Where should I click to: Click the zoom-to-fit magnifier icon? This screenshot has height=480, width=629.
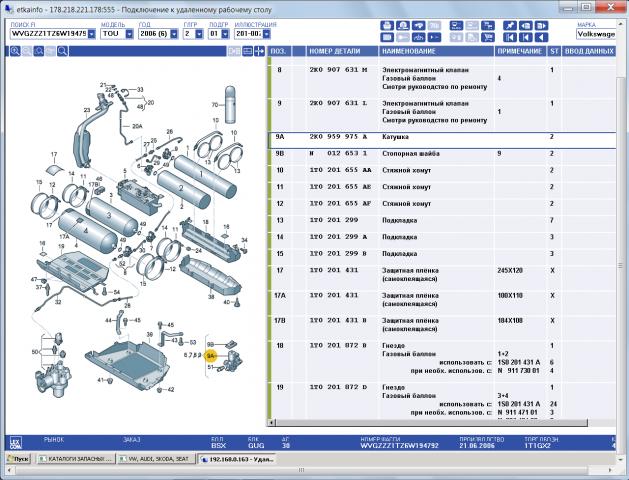[39, 51]
